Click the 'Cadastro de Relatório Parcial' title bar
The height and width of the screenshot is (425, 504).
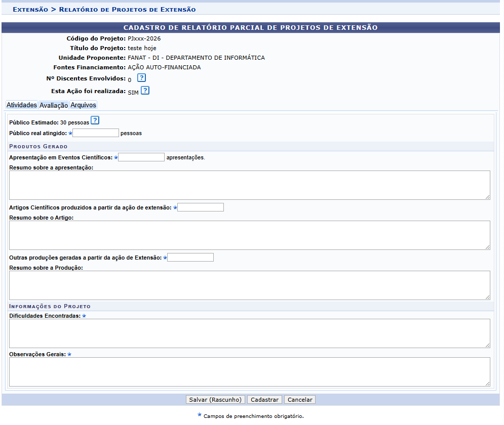251,28
